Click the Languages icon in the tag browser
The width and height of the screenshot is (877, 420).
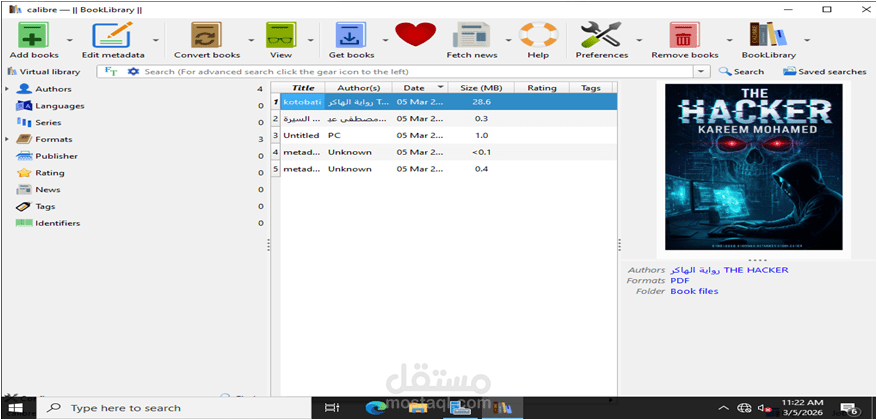[x=24, y=106]
